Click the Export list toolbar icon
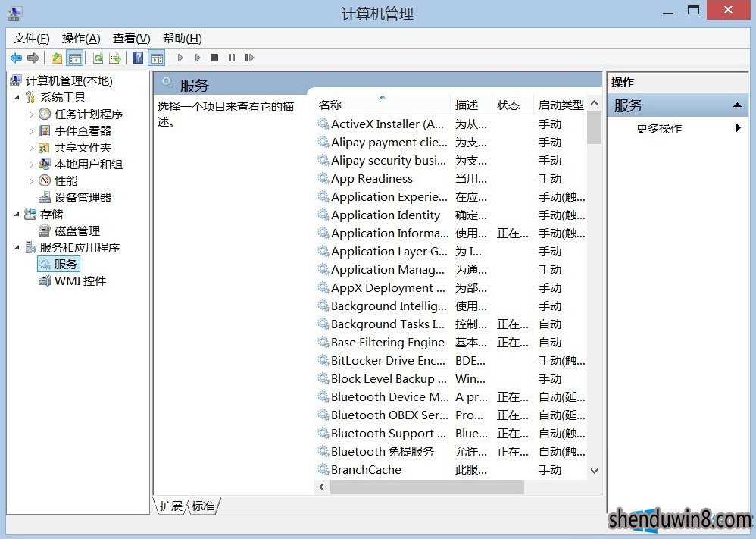Screen dimensions: 756x539 [115, 58]
